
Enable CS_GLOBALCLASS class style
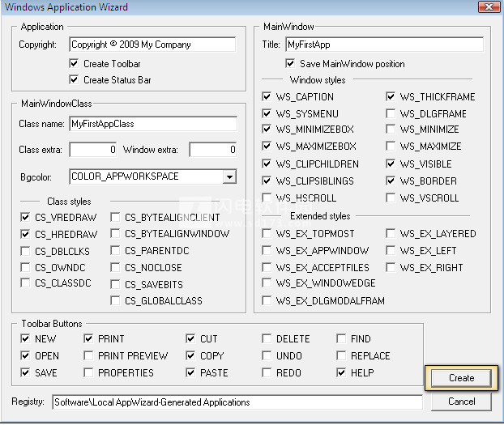coord(115,300)
